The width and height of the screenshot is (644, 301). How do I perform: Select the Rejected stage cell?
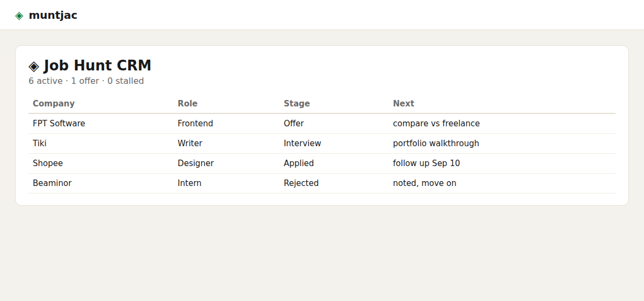[x=334, y=183]
